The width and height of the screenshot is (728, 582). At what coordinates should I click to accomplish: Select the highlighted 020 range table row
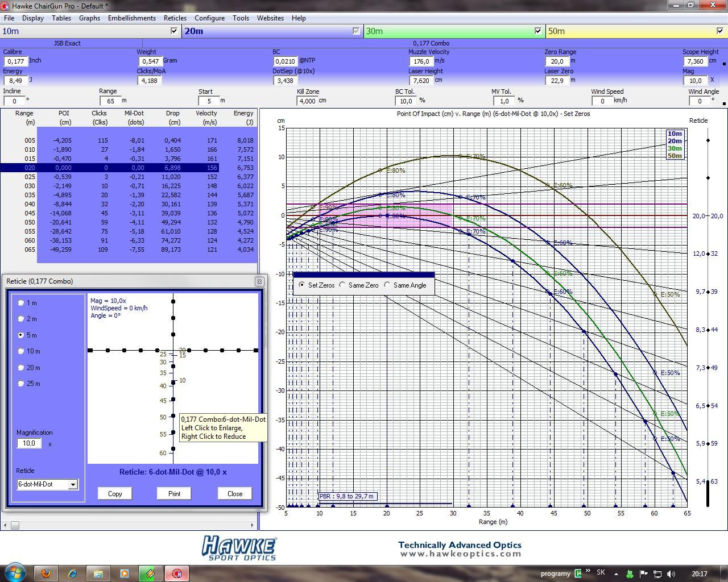coord(109,168)
